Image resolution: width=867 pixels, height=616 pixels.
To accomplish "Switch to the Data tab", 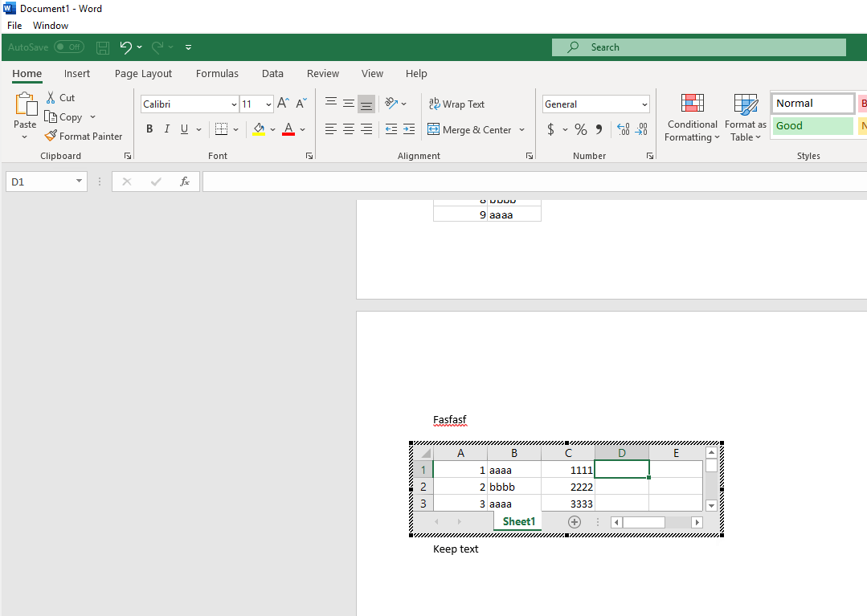I will pos(272,73).
